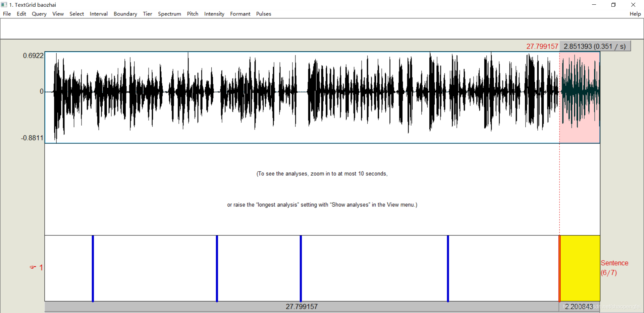The height and width of the screenshot is (313, 644).
Task: Click the interval text editing field
Action: click(322, 29)
